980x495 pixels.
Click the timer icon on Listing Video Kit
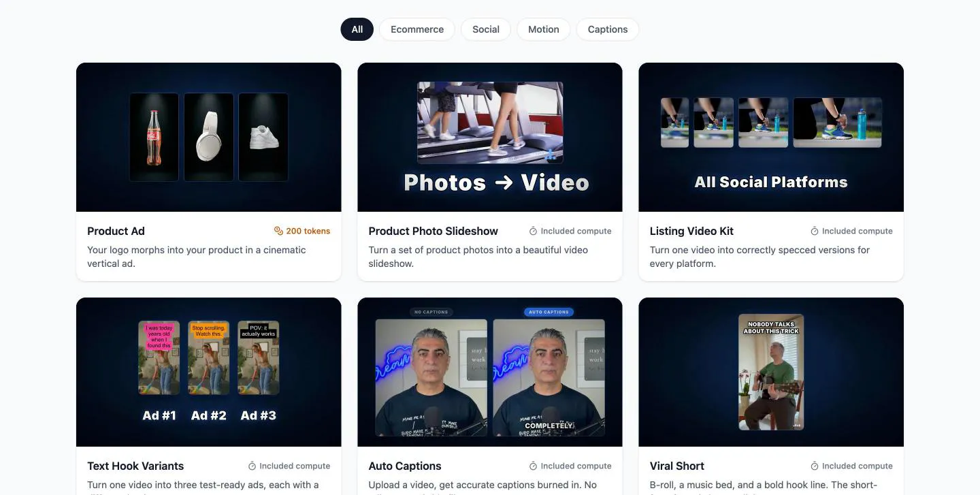pos(815,231)
